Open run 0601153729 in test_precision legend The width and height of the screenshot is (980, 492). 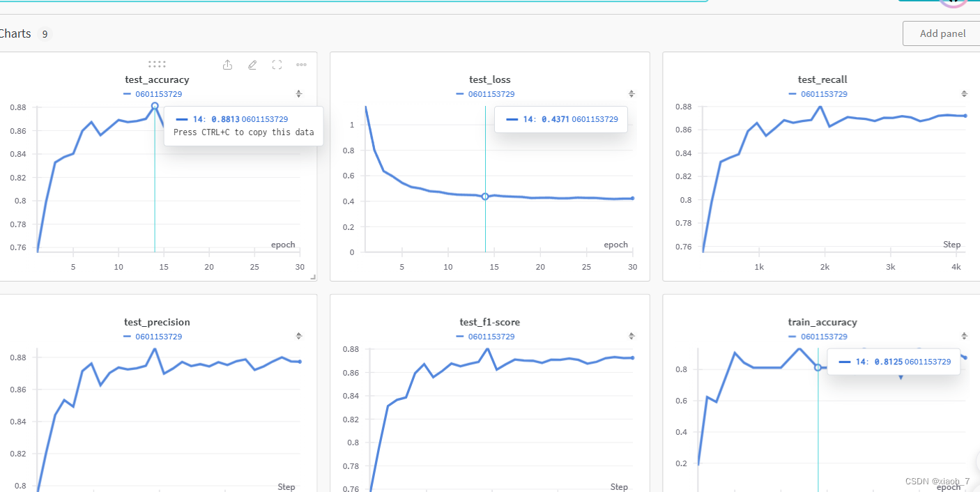click(x=159, y=337)
